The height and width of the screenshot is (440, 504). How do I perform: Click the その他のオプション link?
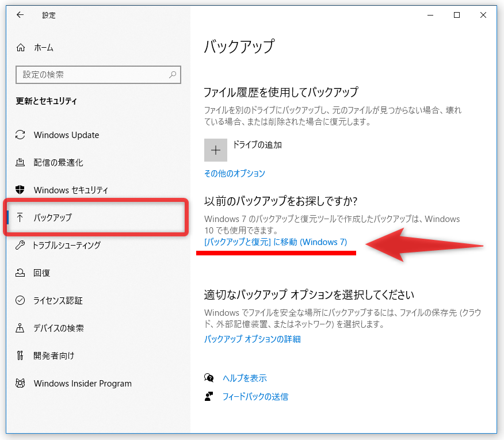pyautogui.click(x=235, y=174)
